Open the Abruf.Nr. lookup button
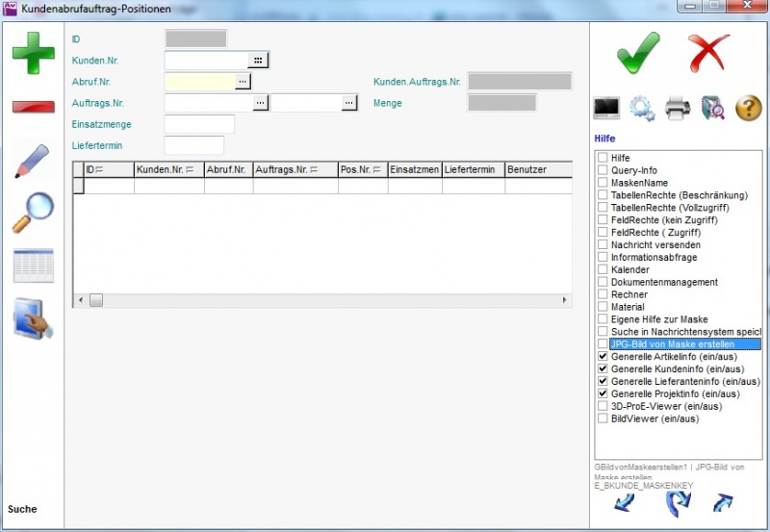 point(243,82)
